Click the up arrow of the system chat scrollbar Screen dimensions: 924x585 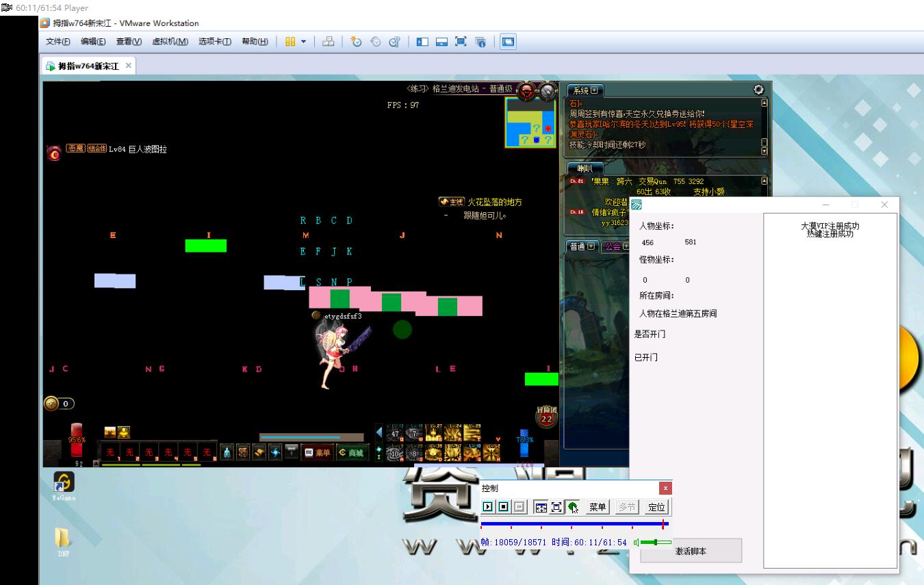click(x=764, y=103)
